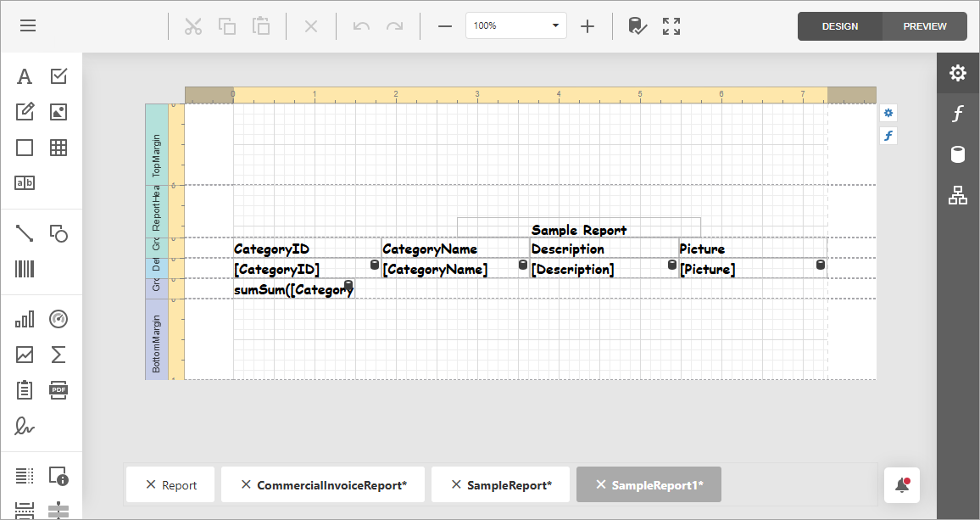Select the TopMargin band
This screenshot has width=980, height=520.
pyautogui.click(x=156, y=144)
